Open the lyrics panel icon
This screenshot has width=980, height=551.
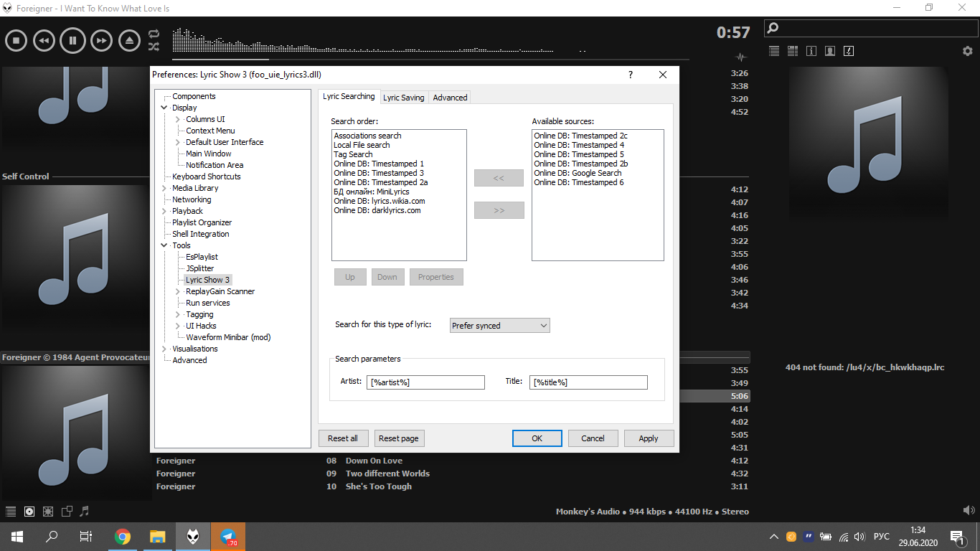tap(849, 51)
